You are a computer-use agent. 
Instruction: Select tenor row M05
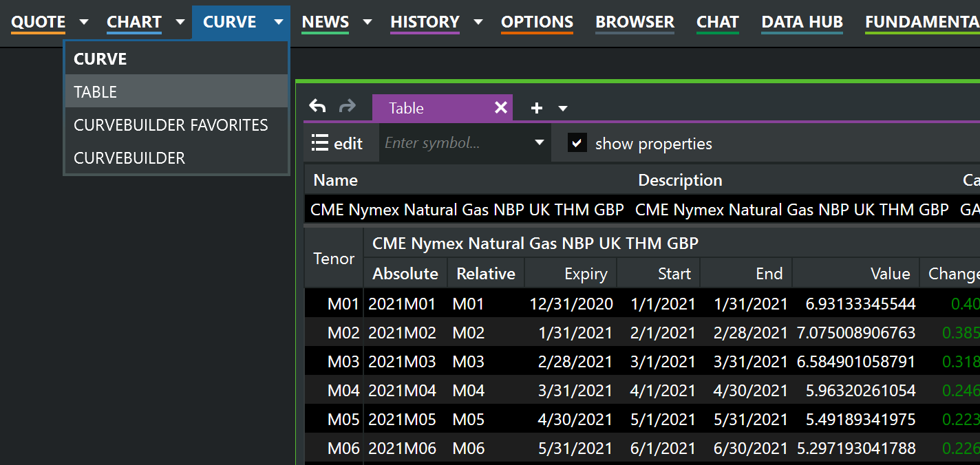(x=343, y=420)
